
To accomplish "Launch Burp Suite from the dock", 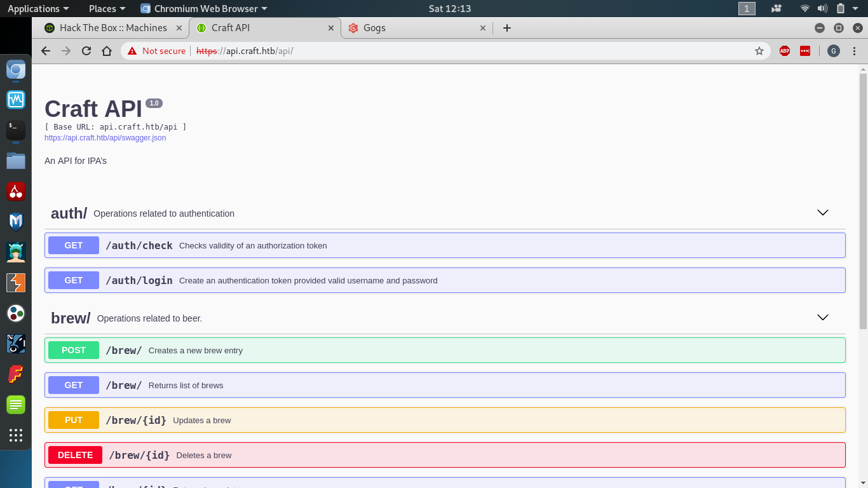I will click(x=15, y=283).
